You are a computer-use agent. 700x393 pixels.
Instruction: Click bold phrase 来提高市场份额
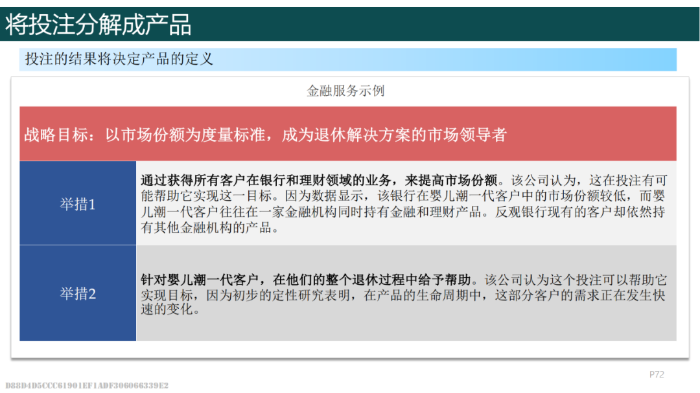(451, 180)
